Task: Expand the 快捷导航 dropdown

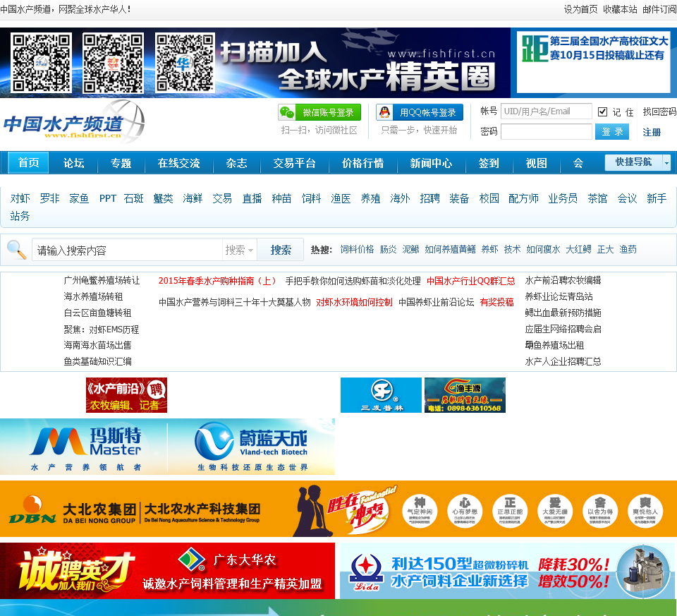Action: click(638, 162)
